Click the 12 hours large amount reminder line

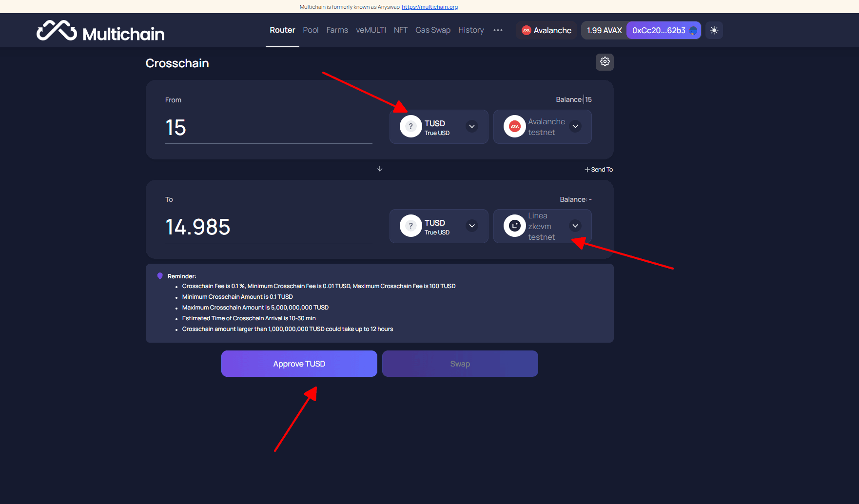point(288,329)
